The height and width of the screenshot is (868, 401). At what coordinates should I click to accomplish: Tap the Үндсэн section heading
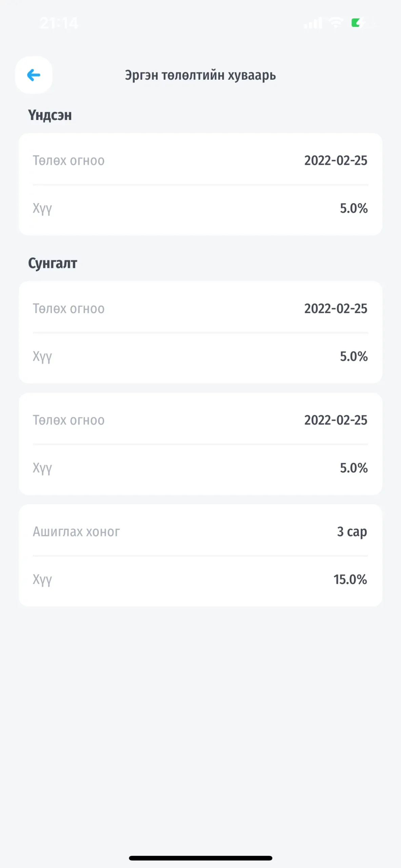[50, 115]
